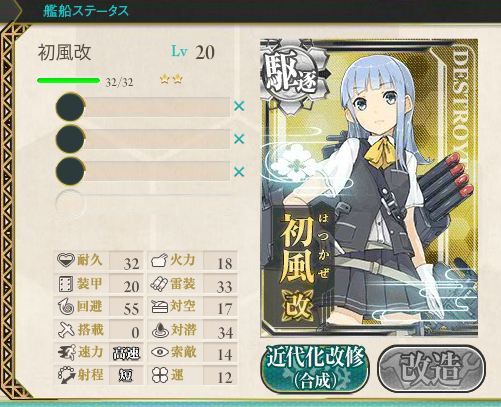Click the 対空 anti-air icon

[x=160, y=307]
